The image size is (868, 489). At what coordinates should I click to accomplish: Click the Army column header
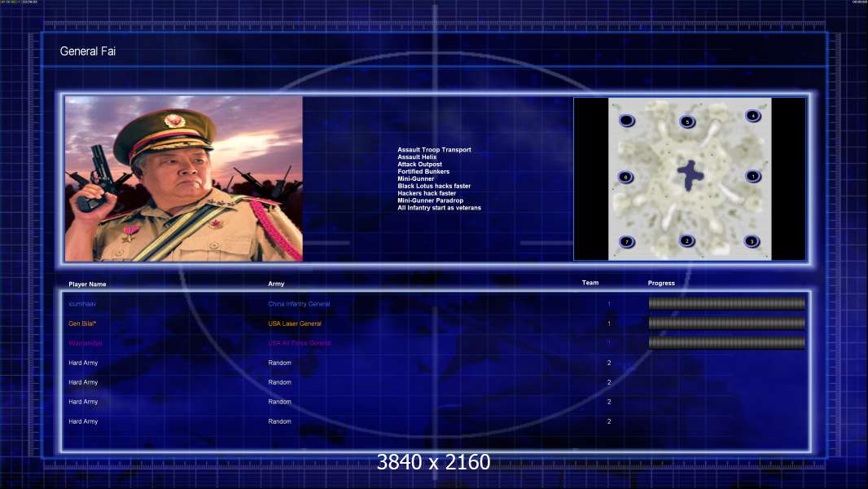point(276,284)
